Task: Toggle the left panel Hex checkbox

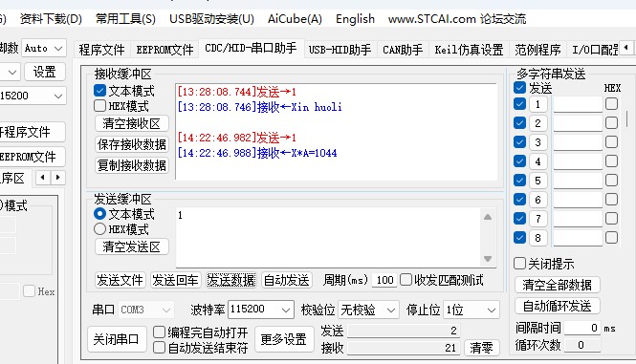Action: click(x=30, y=290)
